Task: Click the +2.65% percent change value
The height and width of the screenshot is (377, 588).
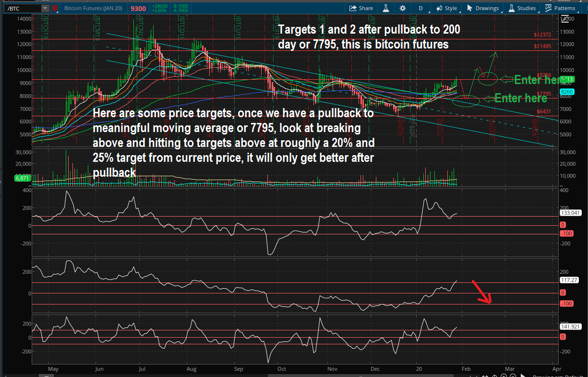Action: coord(159,10)
